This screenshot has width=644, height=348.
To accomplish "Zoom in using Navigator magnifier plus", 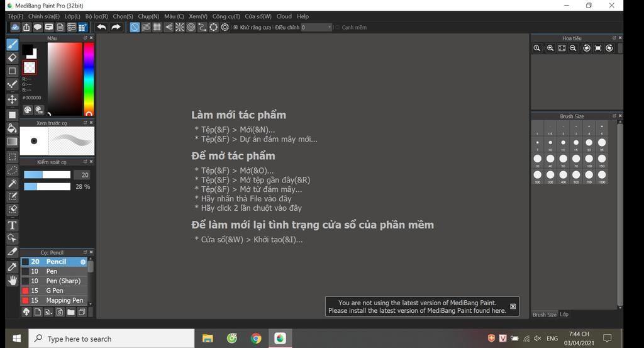I will 550,48.
